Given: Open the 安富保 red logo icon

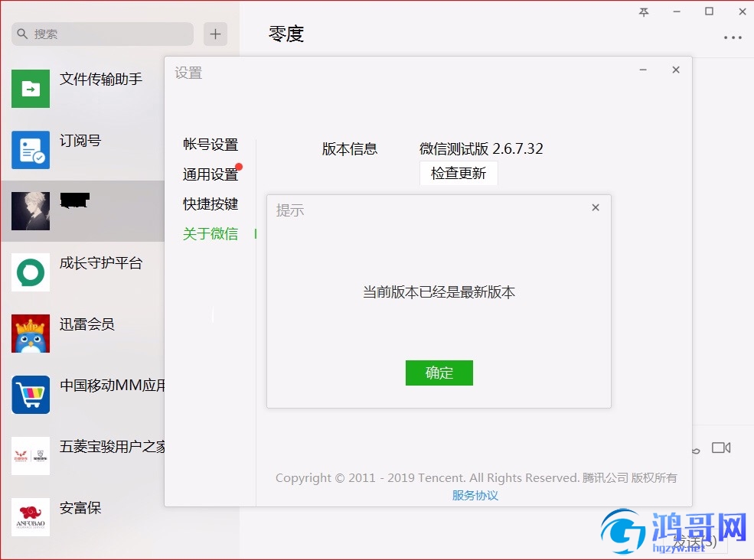Looking at the screenshot, I should pos(31,517).
